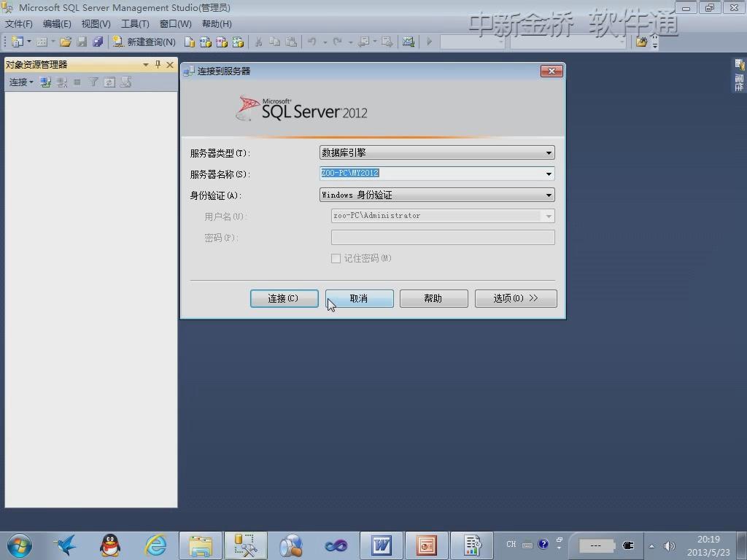Image resolution: width=747 pixels, height=560 pixels.
Task: Click the XMLA query toolbar icon
Action: pyautogui.click(x=238, y=42)
